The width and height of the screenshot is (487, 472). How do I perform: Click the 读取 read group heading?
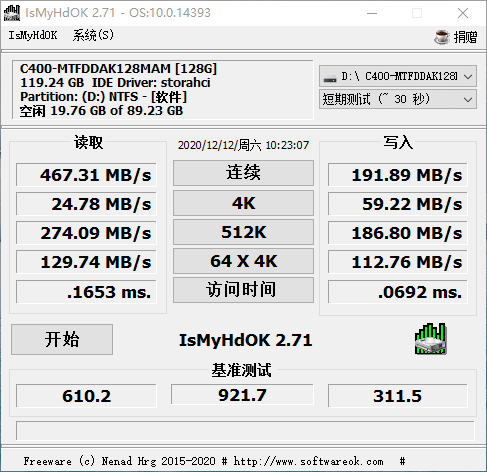(88, 142)
